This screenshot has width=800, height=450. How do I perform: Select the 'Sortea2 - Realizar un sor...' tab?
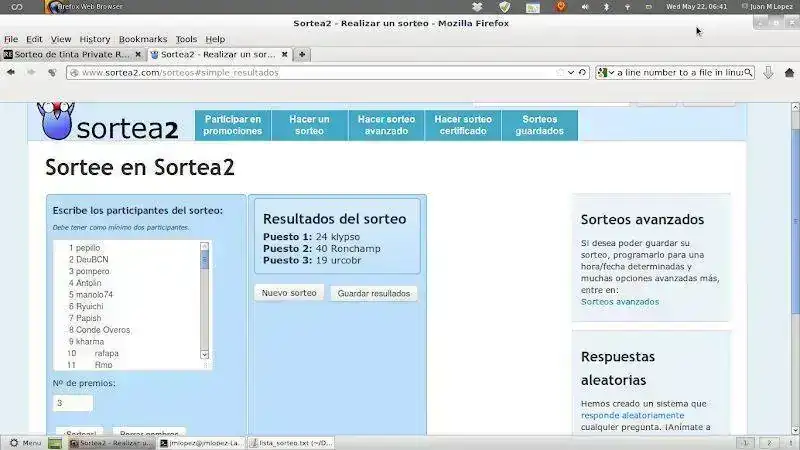218,54
